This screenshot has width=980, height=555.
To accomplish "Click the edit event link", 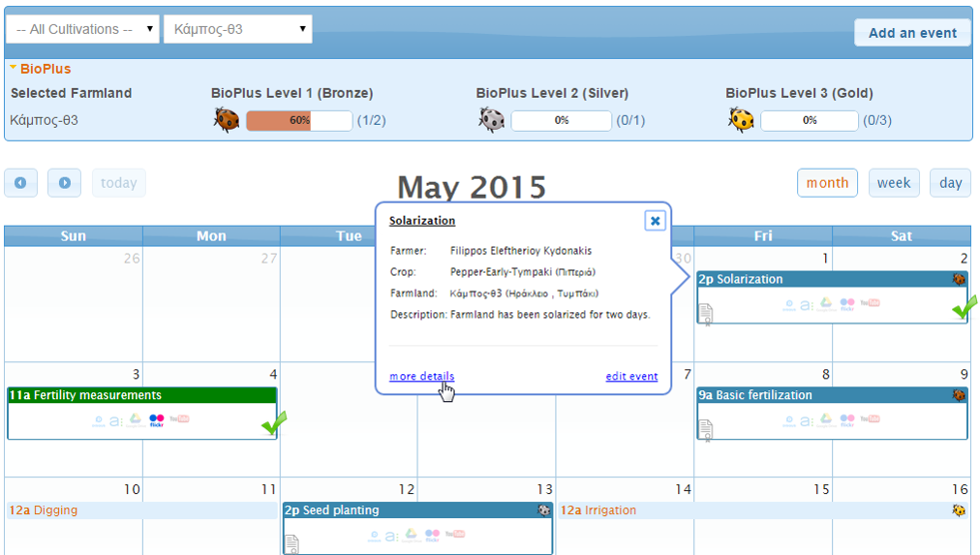I will pyautogui.click(x=632, y=376).
